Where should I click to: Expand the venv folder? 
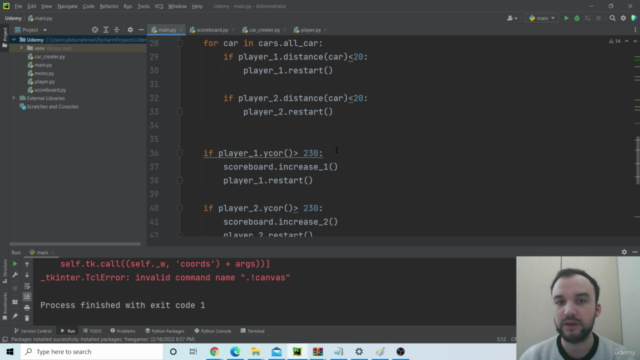21,48
